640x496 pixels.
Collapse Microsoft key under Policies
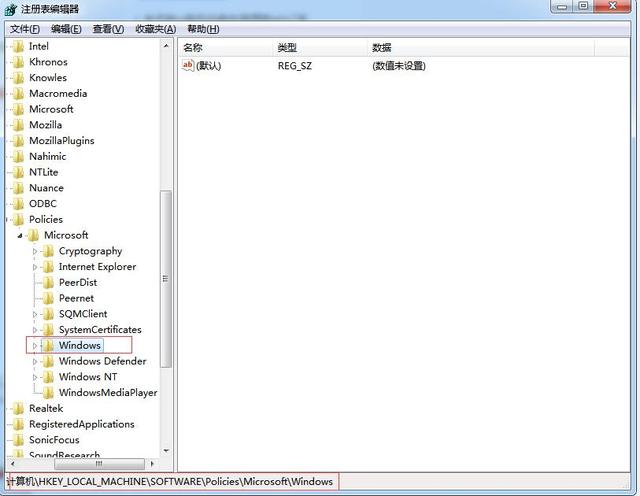point(20,236)
